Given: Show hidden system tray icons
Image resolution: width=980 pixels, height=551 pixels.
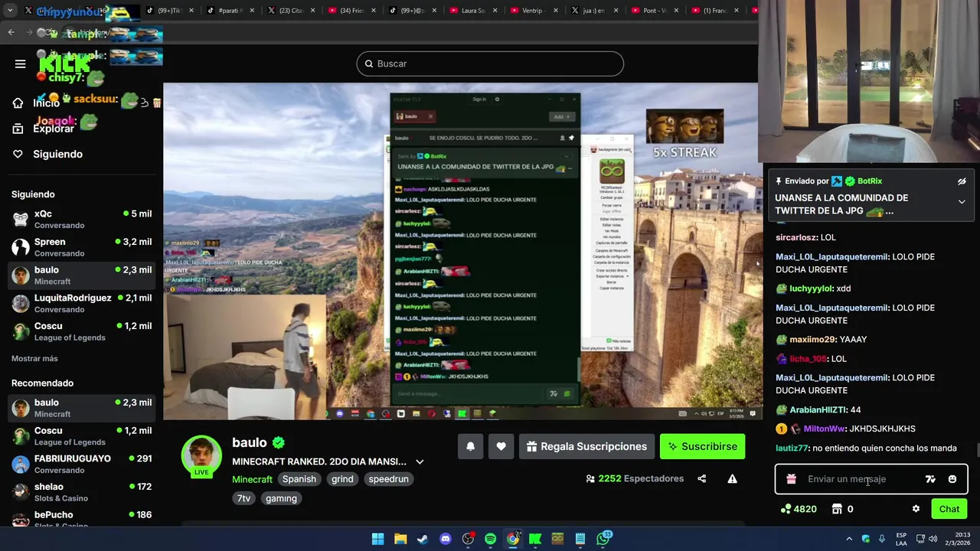Looking at the screenshot, I should (x=848, y=539).
